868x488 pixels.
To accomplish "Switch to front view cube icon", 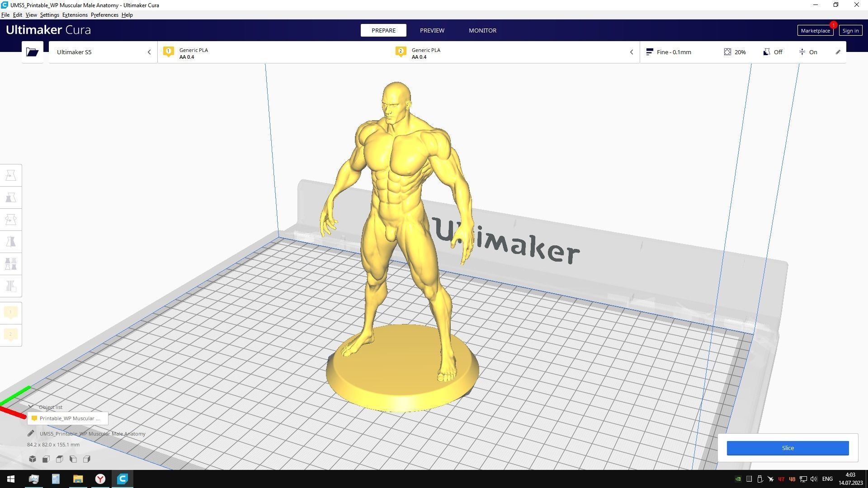I will tap(46, 459).
